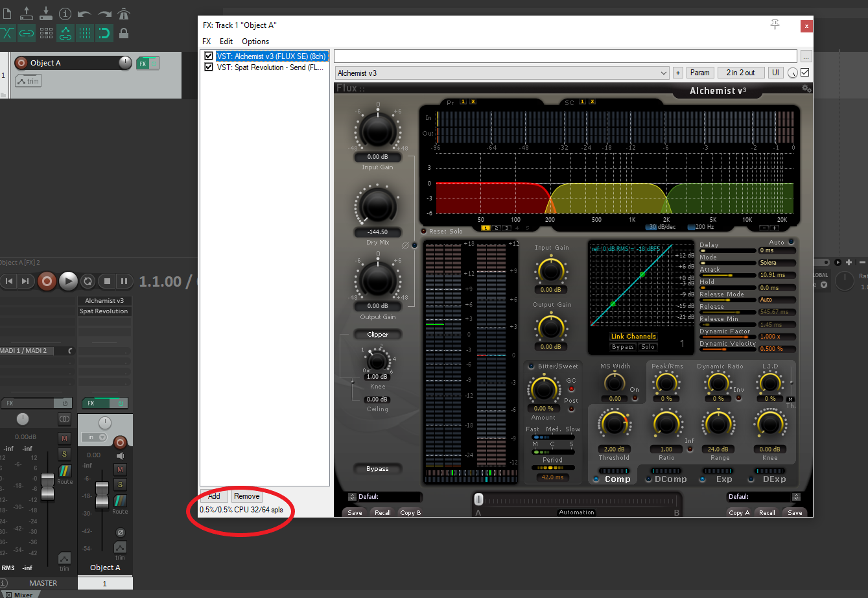Open the Alchemist settings gear icon
Image resolution: width=868 pixels, height=598 pixels.
pos(806,89)
